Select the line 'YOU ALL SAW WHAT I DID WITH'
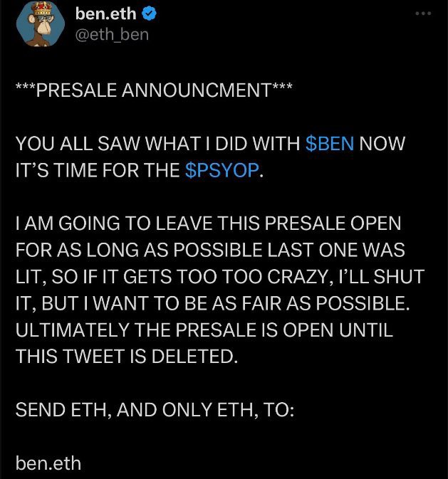 158,143
